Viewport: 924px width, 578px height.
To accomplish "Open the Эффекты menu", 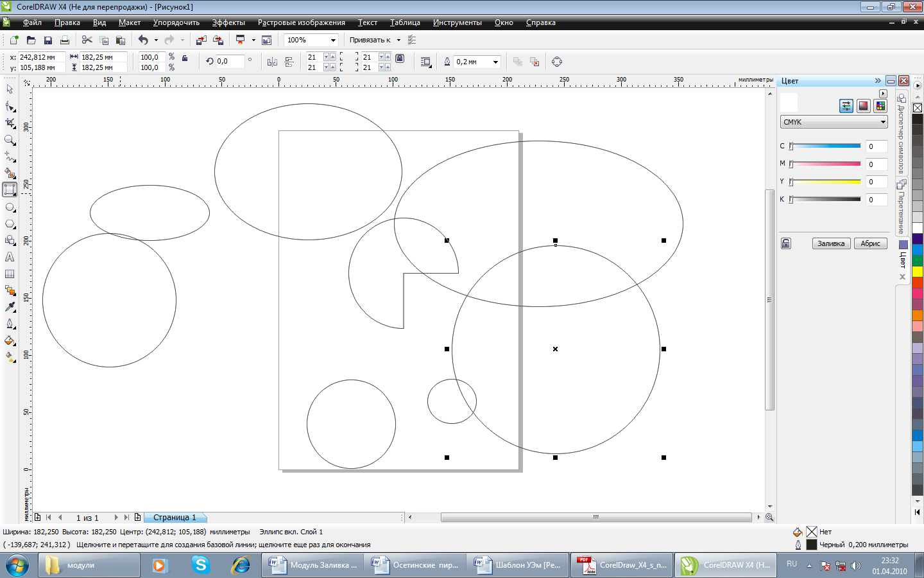I will 228,22.
